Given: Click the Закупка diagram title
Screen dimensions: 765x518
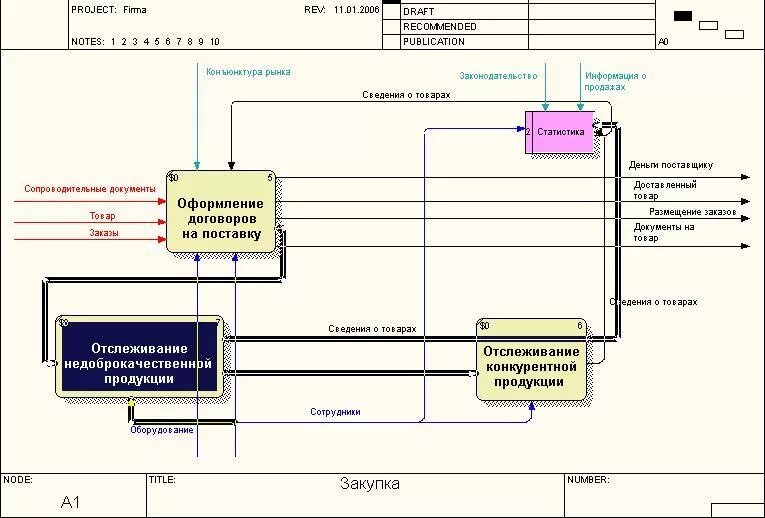Looking at the screenshot, I should coord(370,483).
